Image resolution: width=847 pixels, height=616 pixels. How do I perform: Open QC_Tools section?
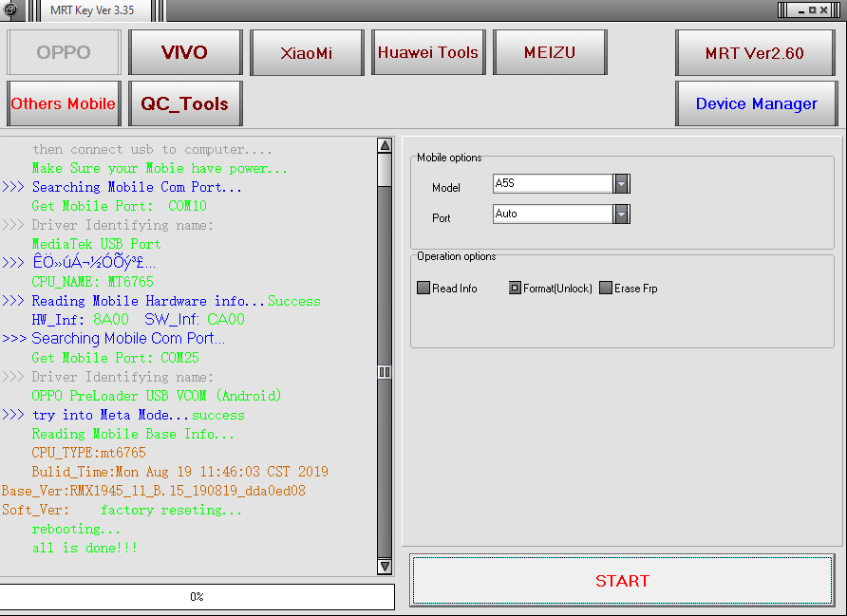click(185, 103)
